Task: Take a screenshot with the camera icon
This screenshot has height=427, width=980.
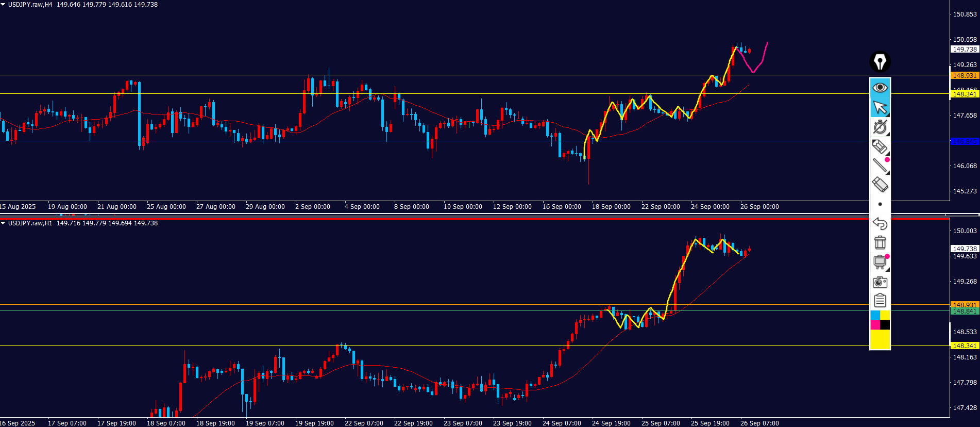Action: [x=880, y=282]
